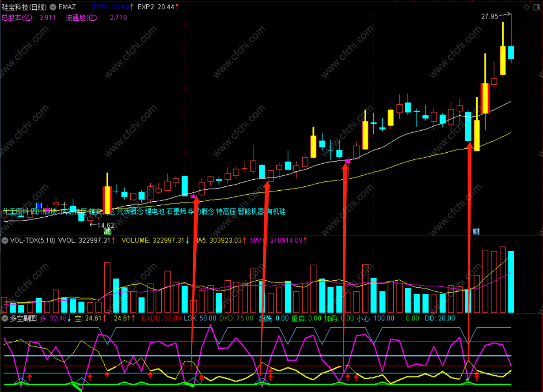The height and width of the screenshot is (392, 543).
Task: Click the 14.62 low price label
Action: click(106, 225)
